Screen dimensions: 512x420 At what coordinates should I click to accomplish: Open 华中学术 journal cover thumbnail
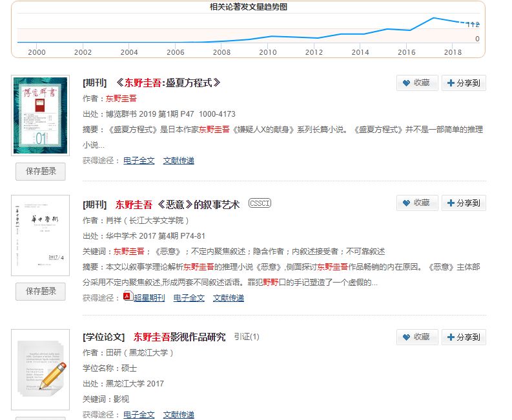coord(41,235)
